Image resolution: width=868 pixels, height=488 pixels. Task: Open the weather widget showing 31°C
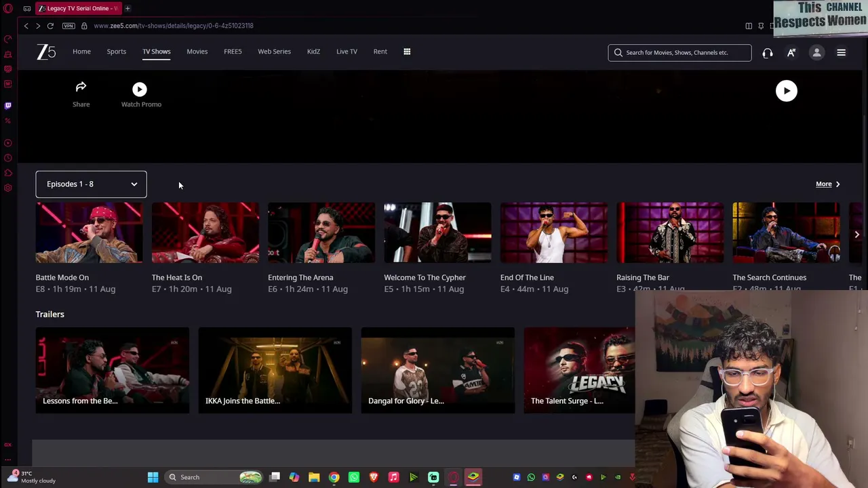(32, 476)
